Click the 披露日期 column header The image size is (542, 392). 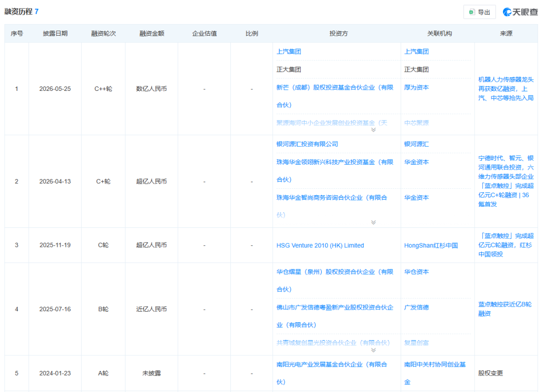[55, 34]
